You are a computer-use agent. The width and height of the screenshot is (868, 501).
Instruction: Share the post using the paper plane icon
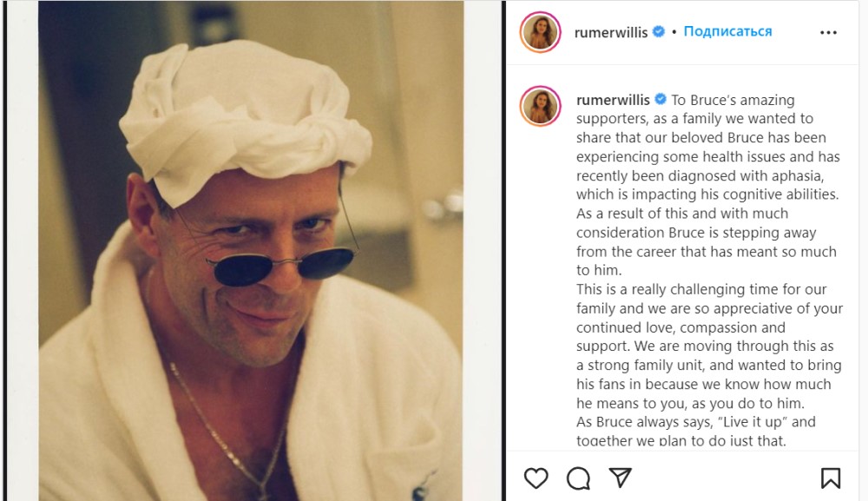point(620,478)
